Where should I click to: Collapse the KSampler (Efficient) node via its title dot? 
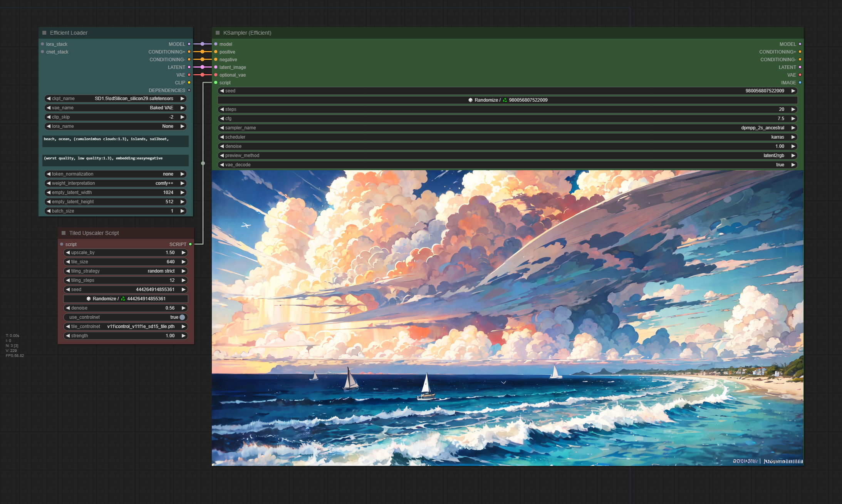click(218, 33)
